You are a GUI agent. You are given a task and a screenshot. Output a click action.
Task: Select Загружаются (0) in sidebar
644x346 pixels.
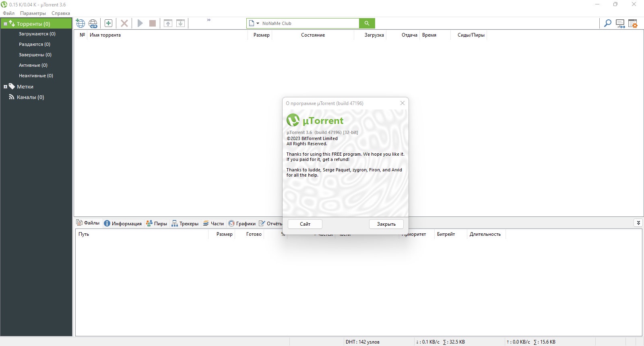click(37, 34)
